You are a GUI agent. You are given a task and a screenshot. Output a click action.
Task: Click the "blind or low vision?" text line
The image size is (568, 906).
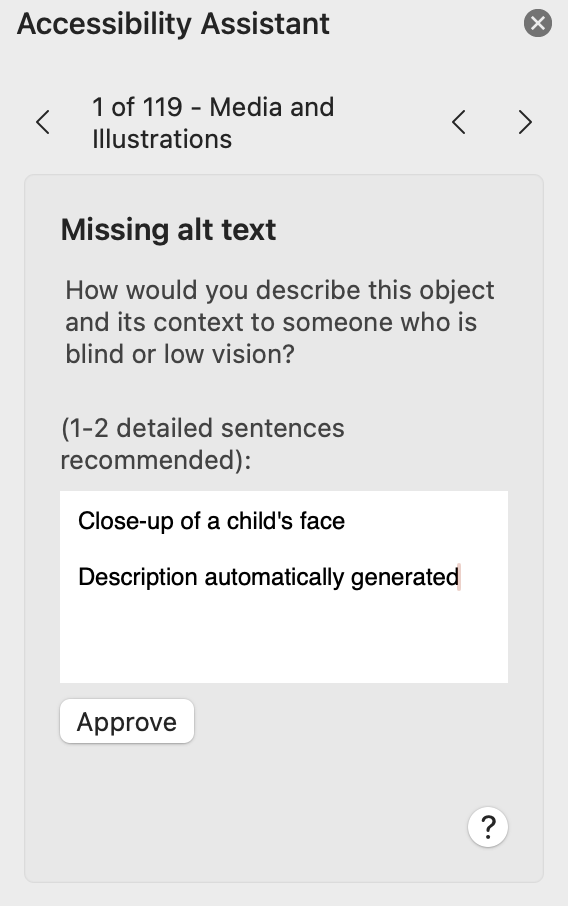180,354
